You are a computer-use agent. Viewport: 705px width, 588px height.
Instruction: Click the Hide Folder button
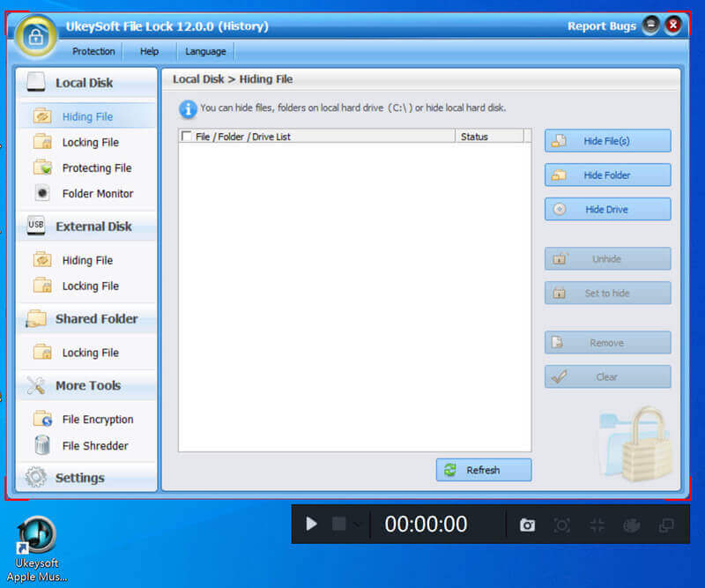[607, 175]
